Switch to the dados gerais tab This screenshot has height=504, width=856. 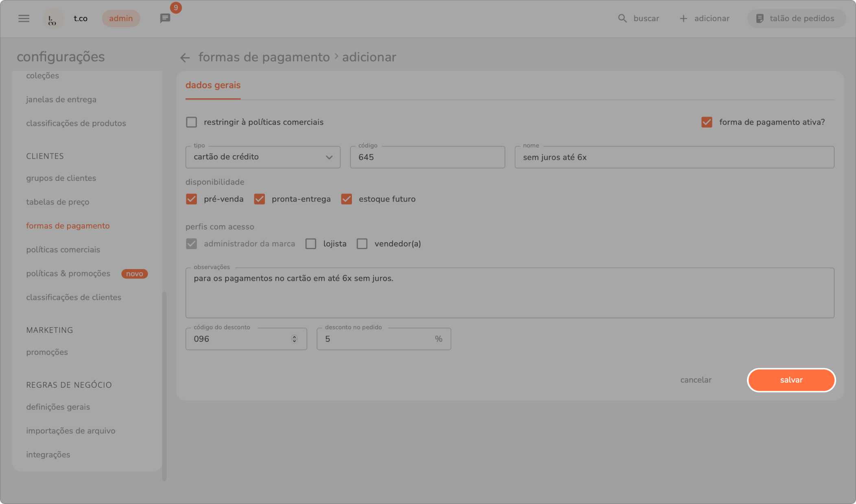tap(213, 85)
